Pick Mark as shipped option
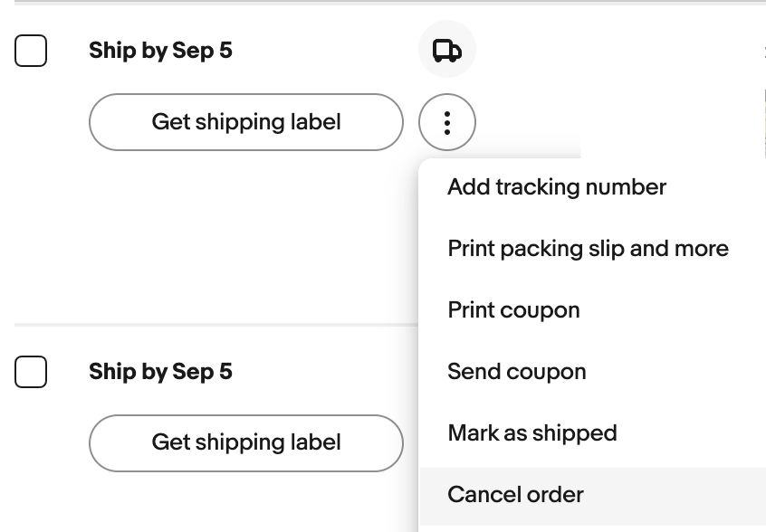The width and height of the screenshot is (766, 532). tap(532, 432)
